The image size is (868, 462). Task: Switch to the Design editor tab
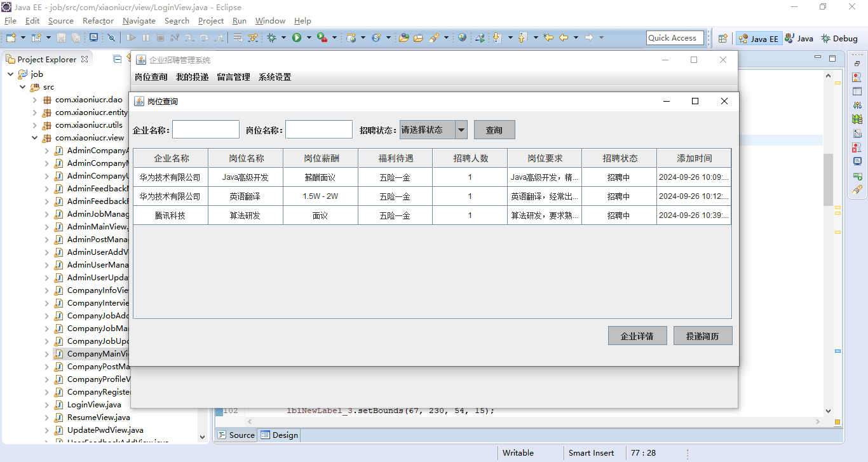pyautogui.click(x=279, y=435)
